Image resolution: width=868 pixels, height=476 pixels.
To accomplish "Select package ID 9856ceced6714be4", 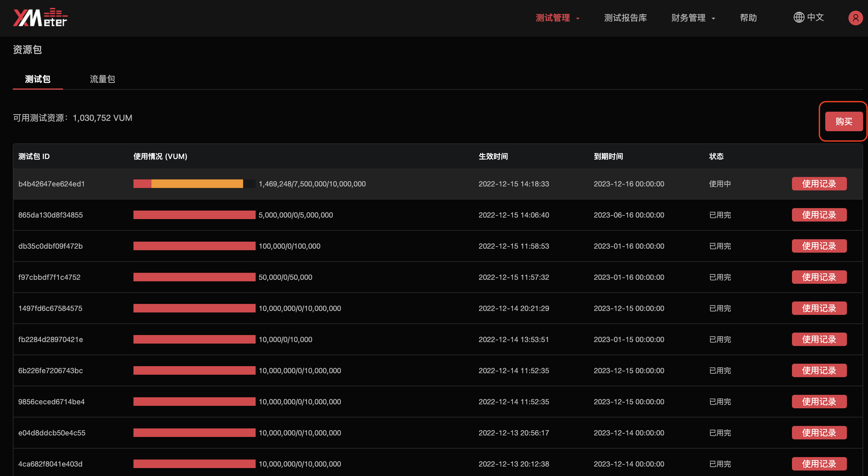I will [x=52, y=402].
